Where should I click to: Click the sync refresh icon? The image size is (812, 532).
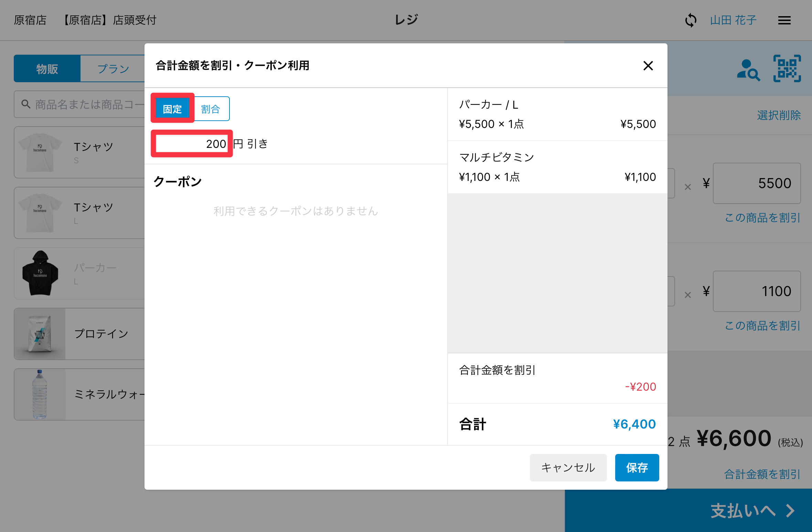[691, 20]
